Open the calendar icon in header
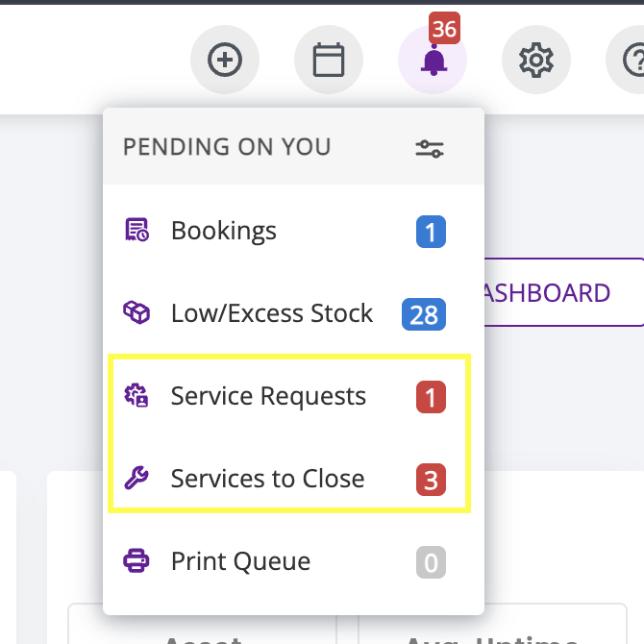Image resolution: width=644 pixels, height=644 pixels. (x=329, y=61)
